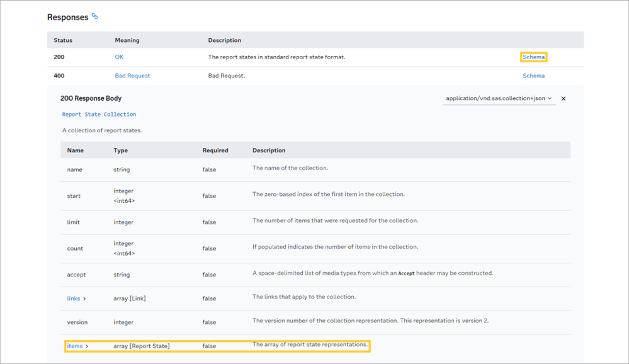This screenshot has width=629, height=364.
Task: Select the 200 status code cell
Action: pos(59,57)
